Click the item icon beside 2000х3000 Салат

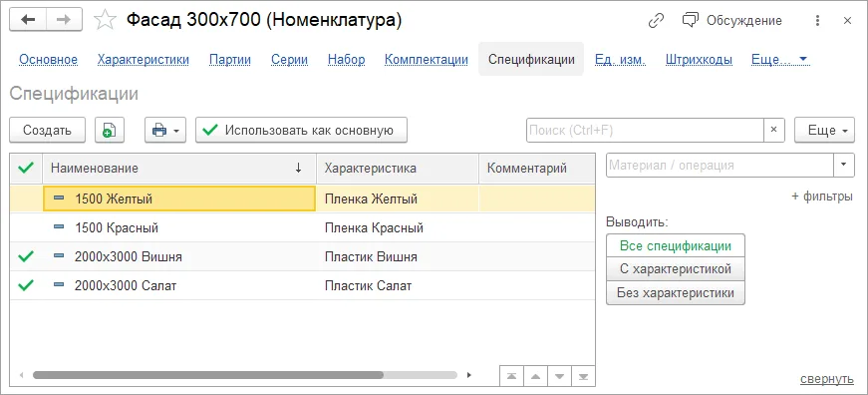(x=59, y=284)
